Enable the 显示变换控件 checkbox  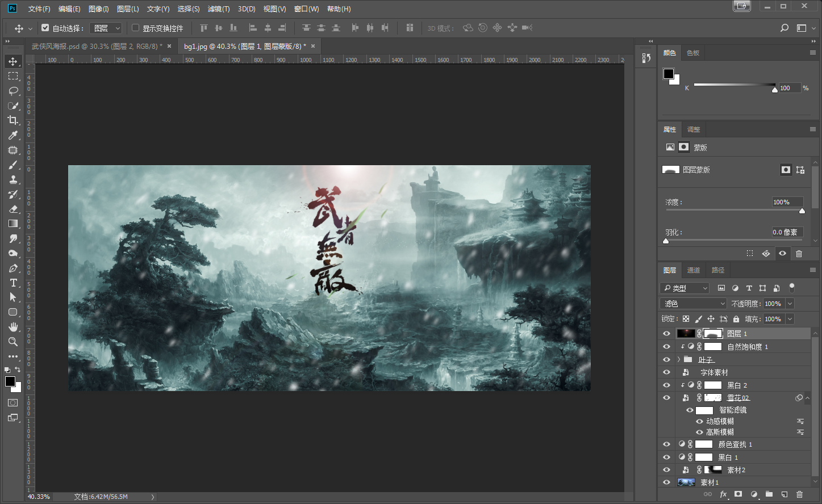coord(135,28)
